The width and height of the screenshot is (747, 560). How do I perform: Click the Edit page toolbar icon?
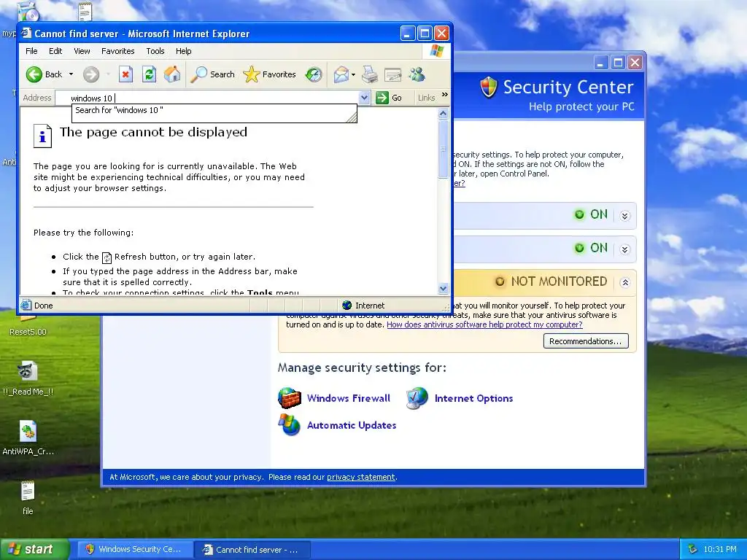coord(393,74)
